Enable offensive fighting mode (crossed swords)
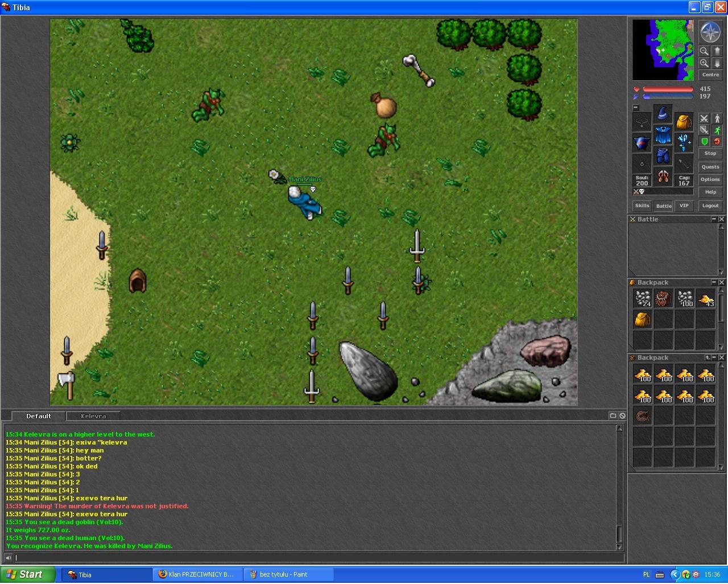Viewport: 728px width, 584px height. [704, 118]
